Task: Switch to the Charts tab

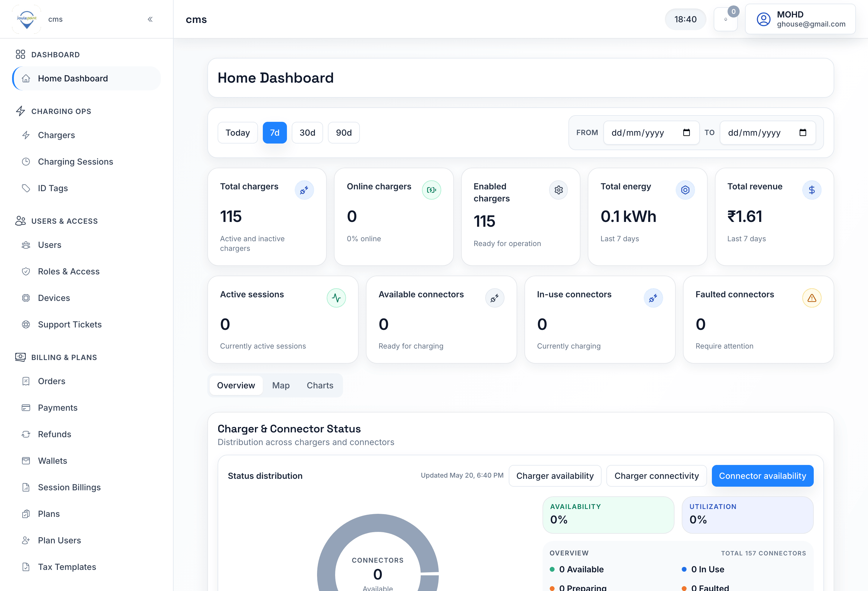Action: 320,385
